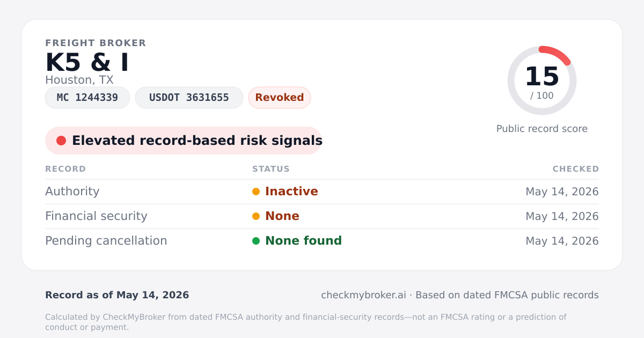Click the orange dot next to Inactive
The height and width of the screenshot is (338, 644).
coord(256,192)
